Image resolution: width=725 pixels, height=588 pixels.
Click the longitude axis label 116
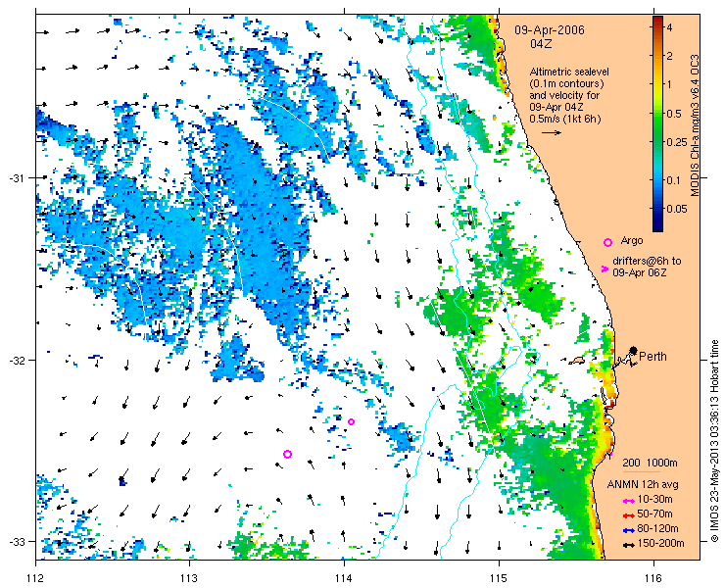[x=653, y=578]
